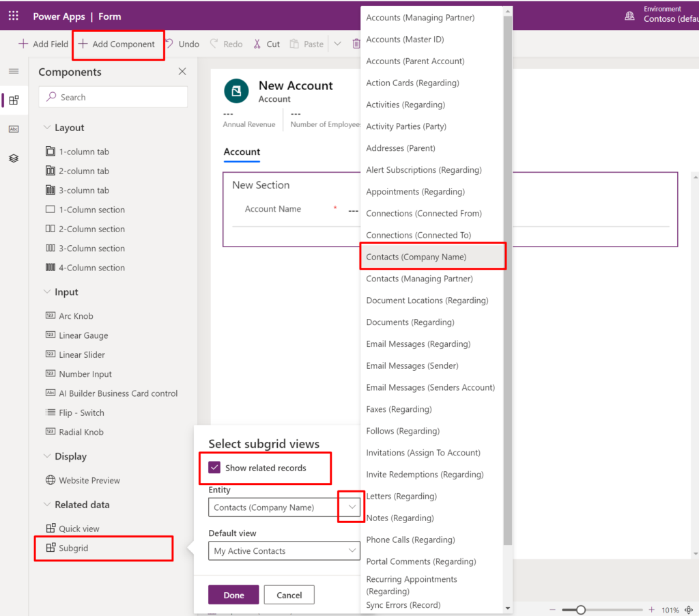Select AI Builder Business Card control
The image size is (699, 616).
coord(111,393)
